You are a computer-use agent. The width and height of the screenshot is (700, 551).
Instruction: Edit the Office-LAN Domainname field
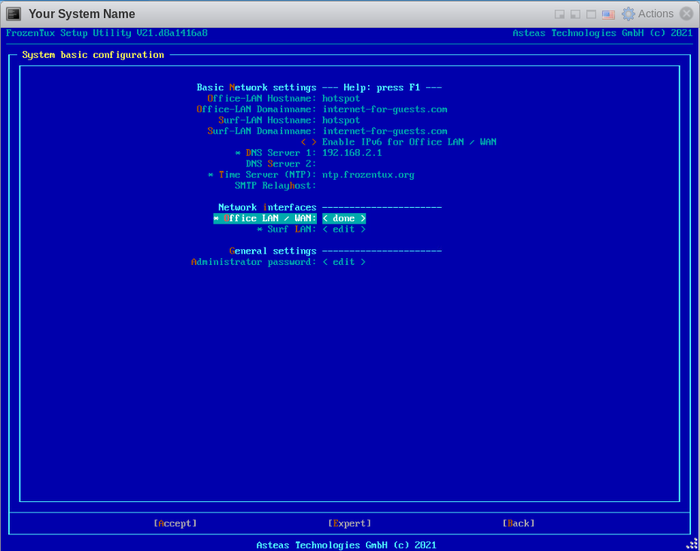coord(385,109)
